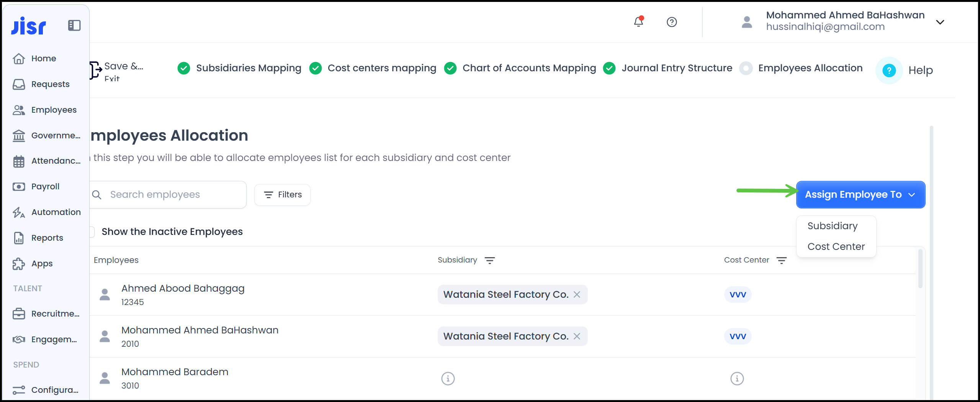Viewport: 980px width, 402px height.
Task: Open the help question mark icon in header
Action: [x=671, y=22]
